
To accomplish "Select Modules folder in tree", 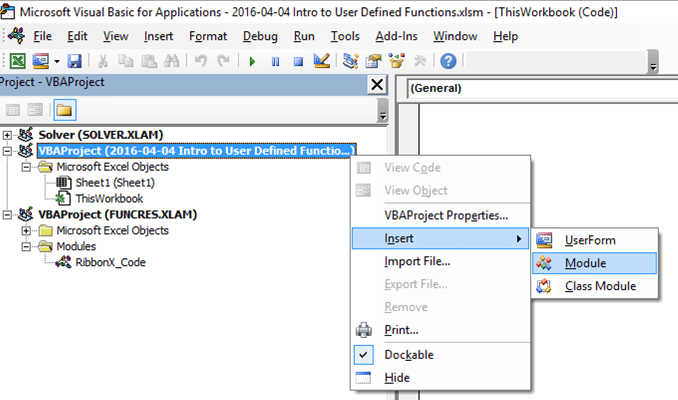I will pyautogui.click(x=76, y=246).
